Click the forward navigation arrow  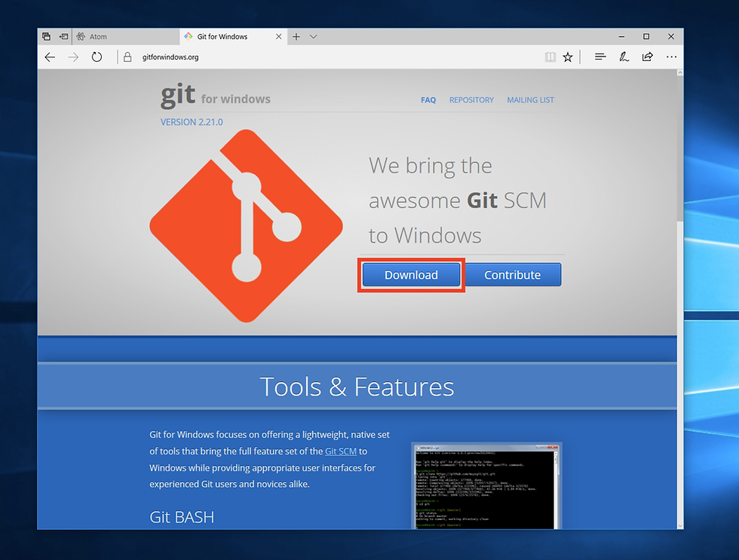(x=73, y=57)
